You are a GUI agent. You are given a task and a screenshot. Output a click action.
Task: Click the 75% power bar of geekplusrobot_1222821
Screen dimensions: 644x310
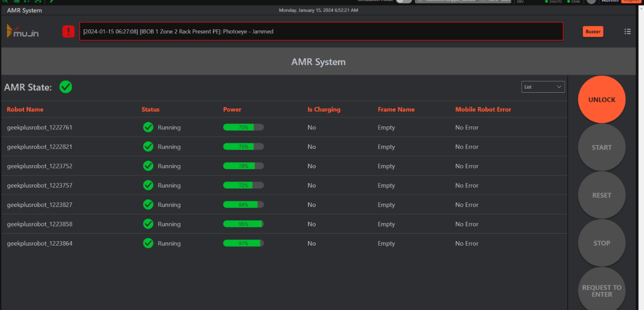tap(243, 147)
